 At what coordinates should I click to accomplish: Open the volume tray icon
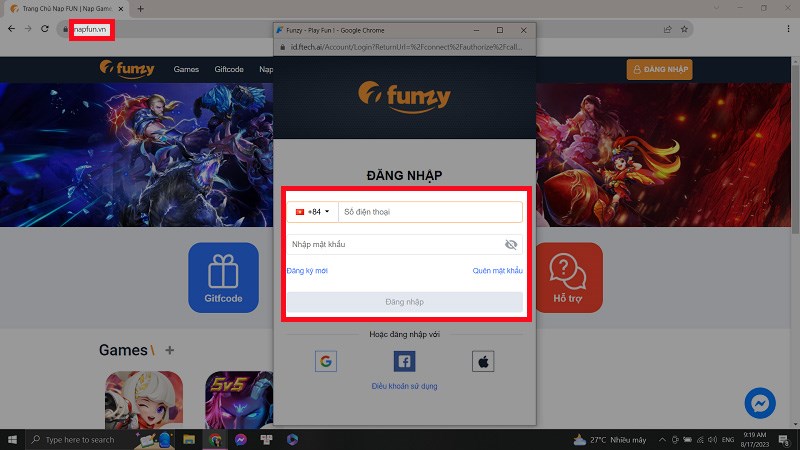[x=713, y=440]
